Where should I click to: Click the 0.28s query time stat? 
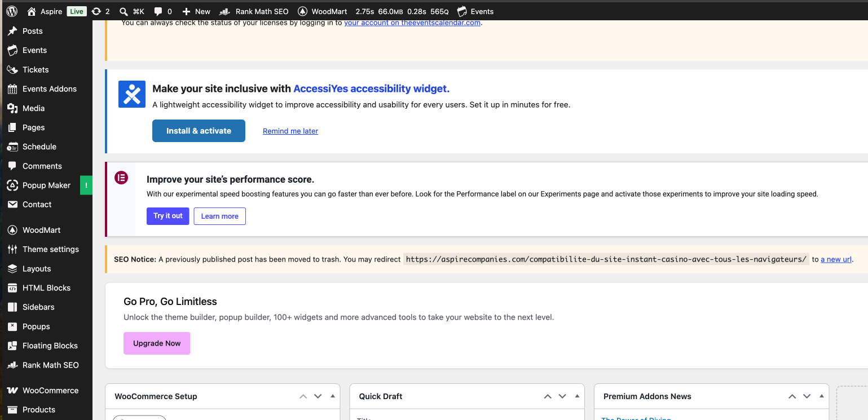pyautogui.click(x=417, y=11)
